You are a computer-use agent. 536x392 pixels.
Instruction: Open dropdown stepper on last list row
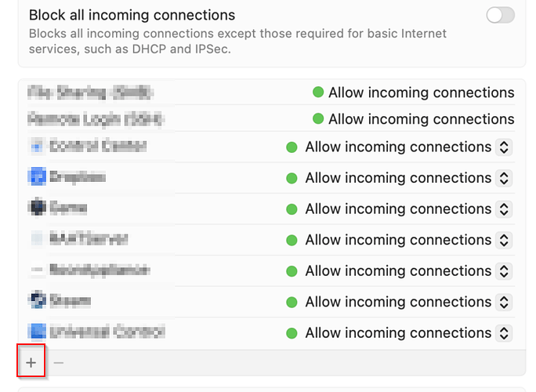coord(504,333)
